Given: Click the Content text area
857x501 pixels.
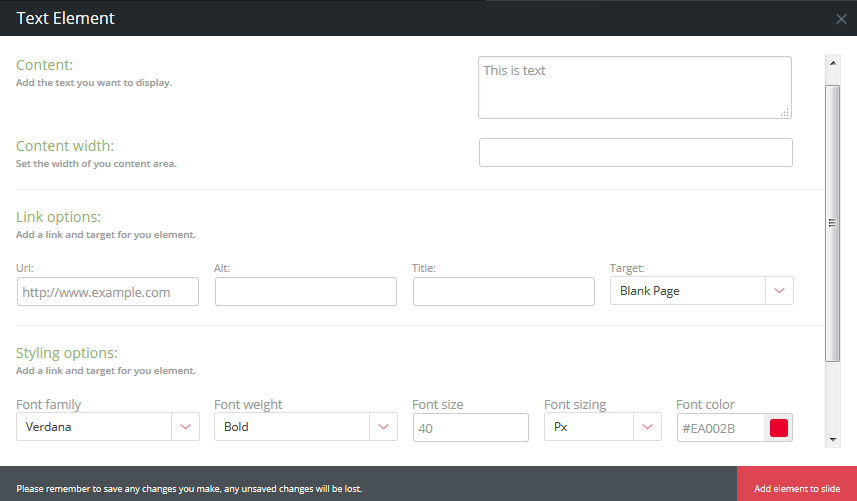Looking at the screenshot, I should click(x=634, y=87).
